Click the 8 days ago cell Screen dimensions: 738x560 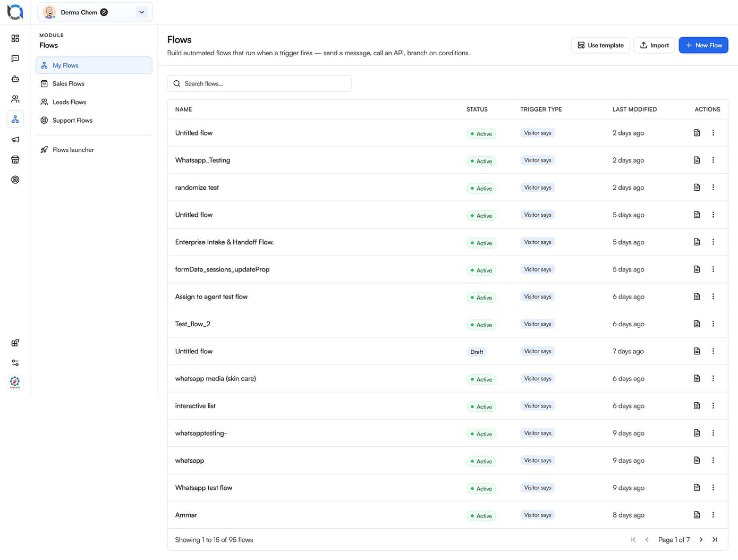click(629, 515)
